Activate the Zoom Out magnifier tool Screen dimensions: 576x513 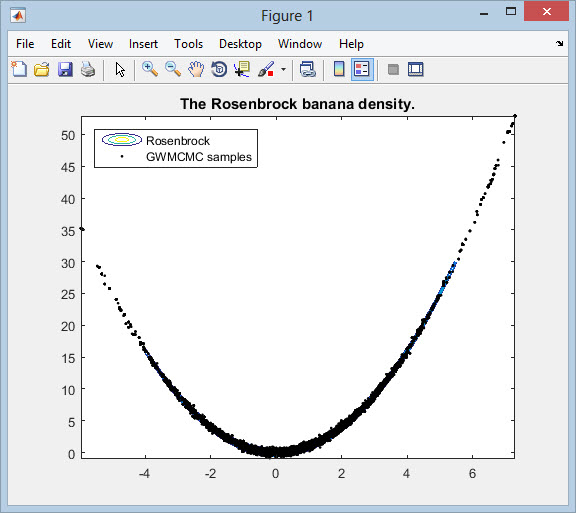[173, 69]
